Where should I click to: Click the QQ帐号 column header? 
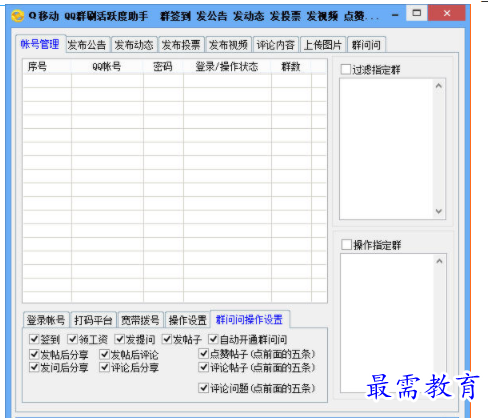coord(107,67)
